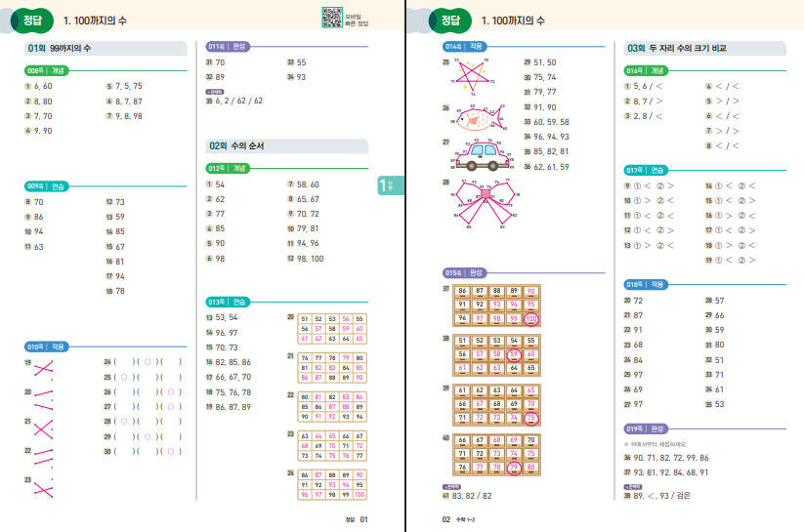This screenshot has height=532, width=804.
Task: Click the pink crossed lines for answer 21
Action: click(x=44, y=429)
